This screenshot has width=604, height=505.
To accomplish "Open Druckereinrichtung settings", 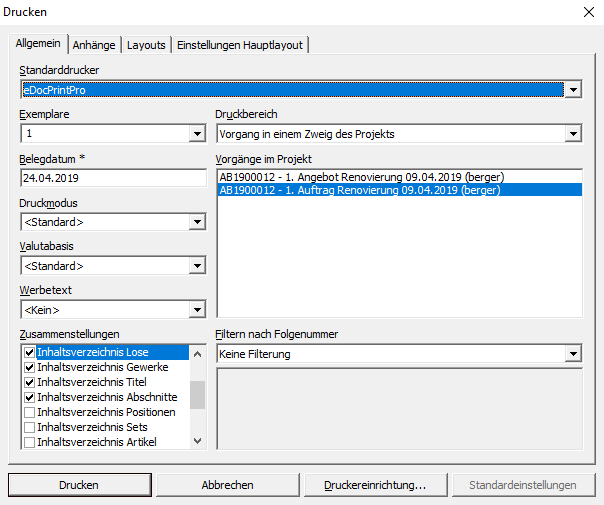I will 375,485.
